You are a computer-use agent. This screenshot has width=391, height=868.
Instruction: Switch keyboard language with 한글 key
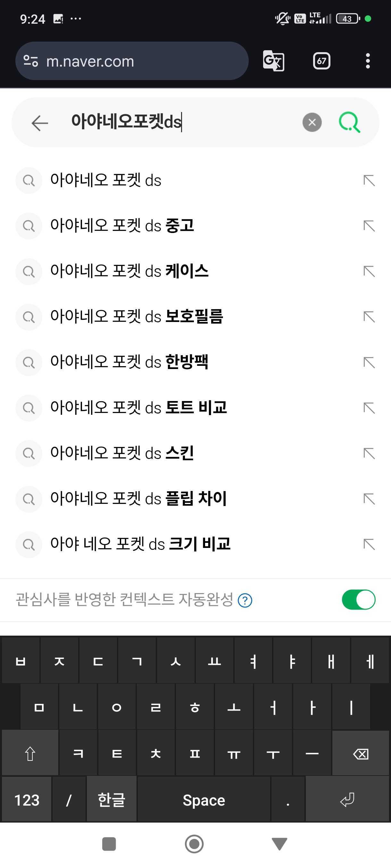[111, 800]
